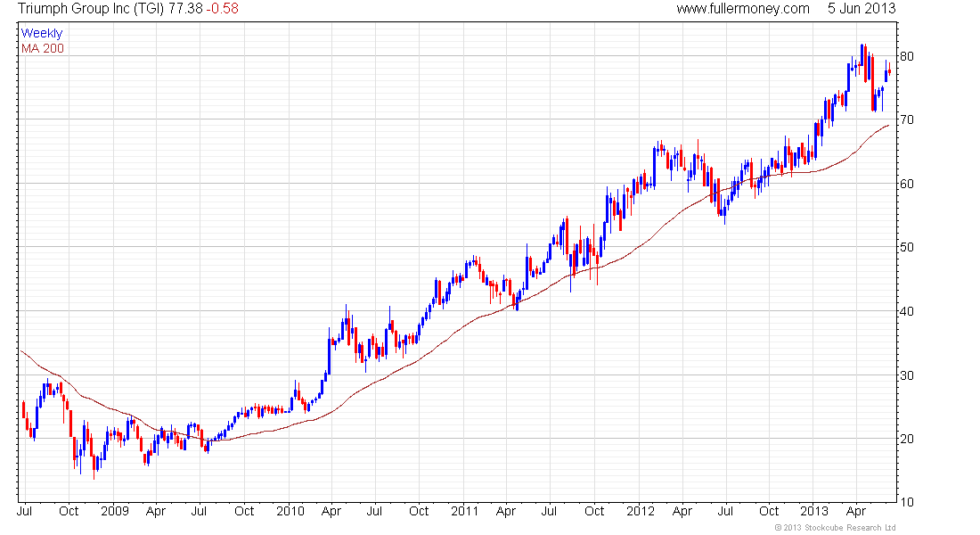Click the '60' price axis label
The height and width of the screenshot is (535, 980).
[x=906, y=184]
